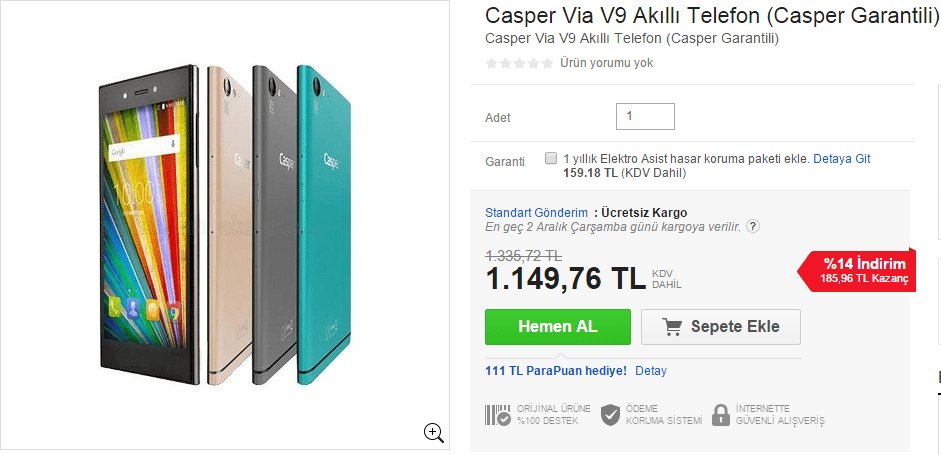This screenshot has height=455, width=941.
Task: Click the shopping cart icon
Action: point(673,327)
